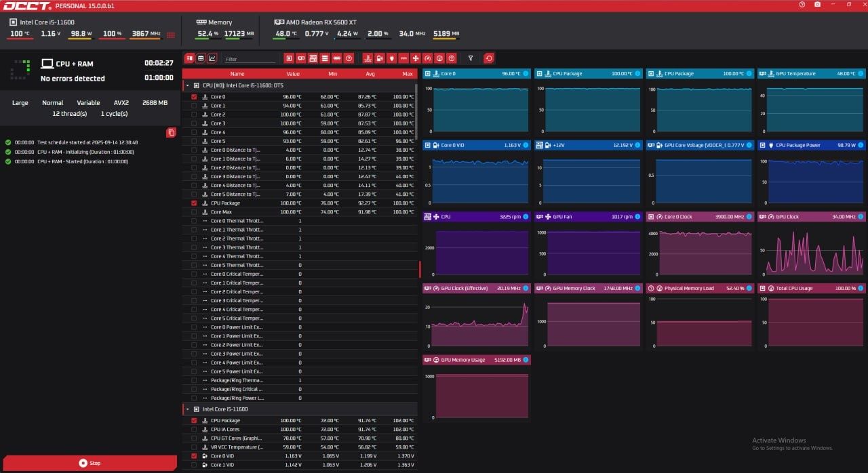868x473 pixels.
Task: Select the Core 2 Power Limit Exceeded row
Action: click(300, 345)
